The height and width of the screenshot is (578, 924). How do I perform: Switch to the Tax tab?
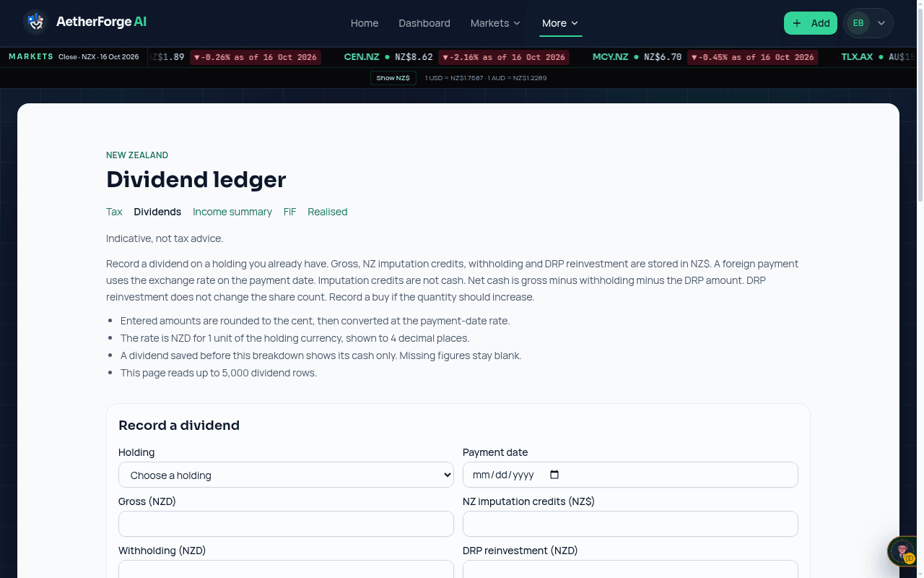click(114, 212)
